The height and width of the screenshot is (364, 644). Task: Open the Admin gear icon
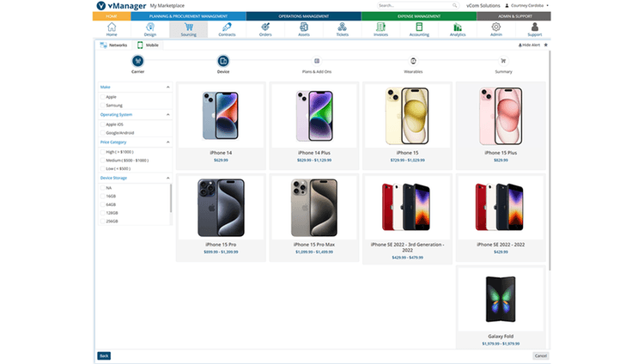496,27
